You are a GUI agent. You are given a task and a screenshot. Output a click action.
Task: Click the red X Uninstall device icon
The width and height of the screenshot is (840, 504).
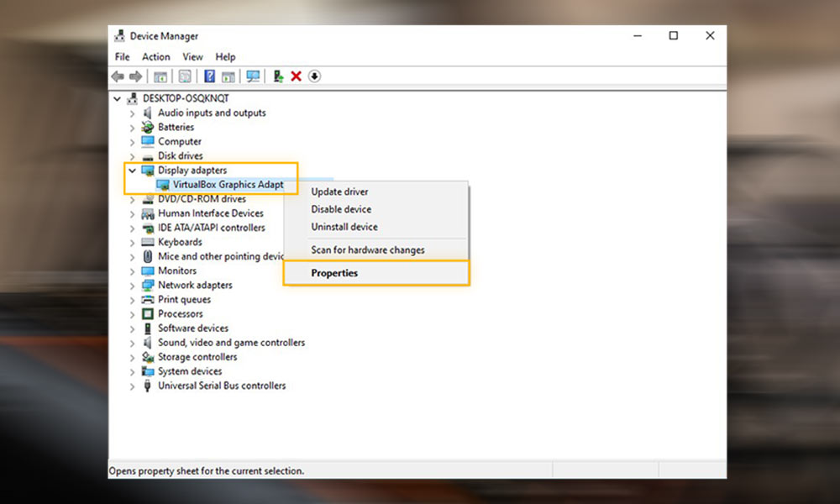coord(297,76)
